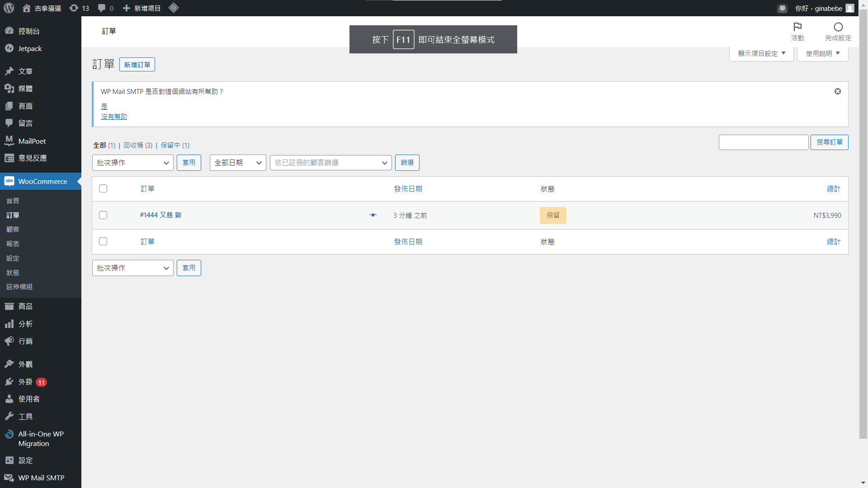The height and width of the screenshot is (488, 868).
Task: Expand the 全部日期 date filter dropdown
Action: (x=238, y=163)
